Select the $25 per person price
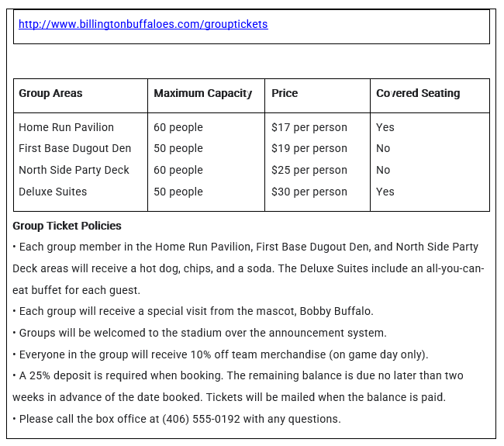This screenshot has width=504, height=446. click(x=309, y=170)
